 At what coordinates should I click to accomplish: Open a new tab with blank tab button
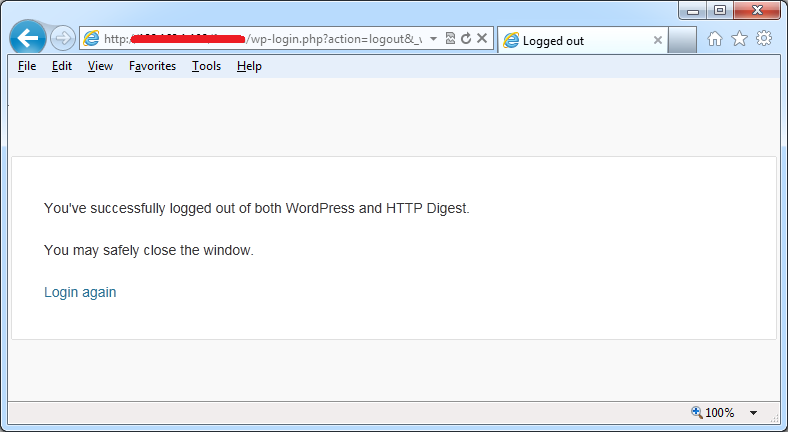click(x=682, y=40)
